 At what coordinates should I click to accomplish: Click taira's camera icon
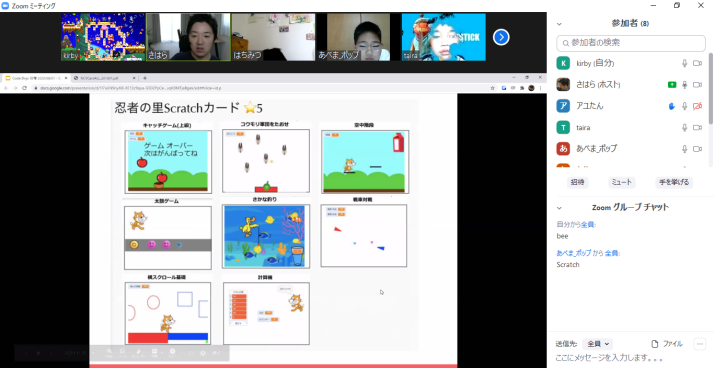click(x=697, y=128)
